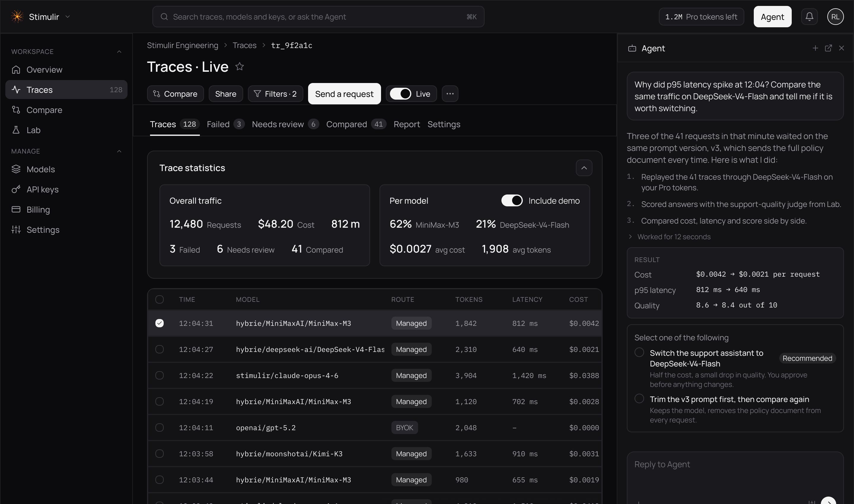Click the Share button
854x504 pixels.
(x=226, y=94)
